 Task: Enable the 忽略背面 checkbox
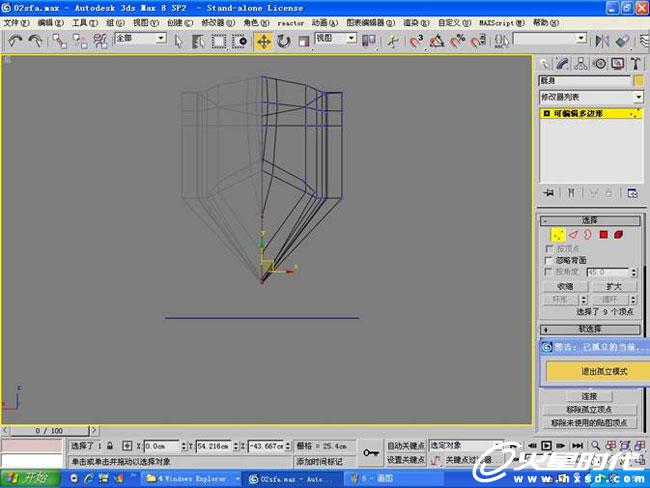(x=549, y=260)
